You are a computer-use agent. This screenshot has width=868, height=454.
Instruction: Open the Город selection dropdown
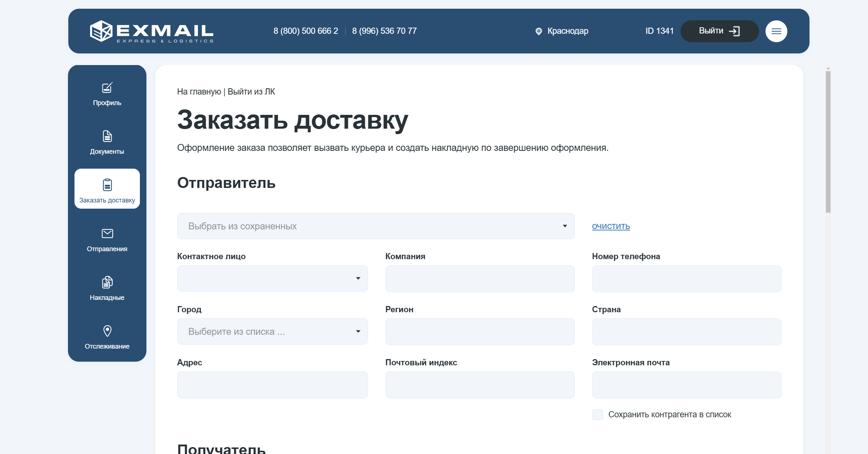pyautogui.click(x=272, y=332)
